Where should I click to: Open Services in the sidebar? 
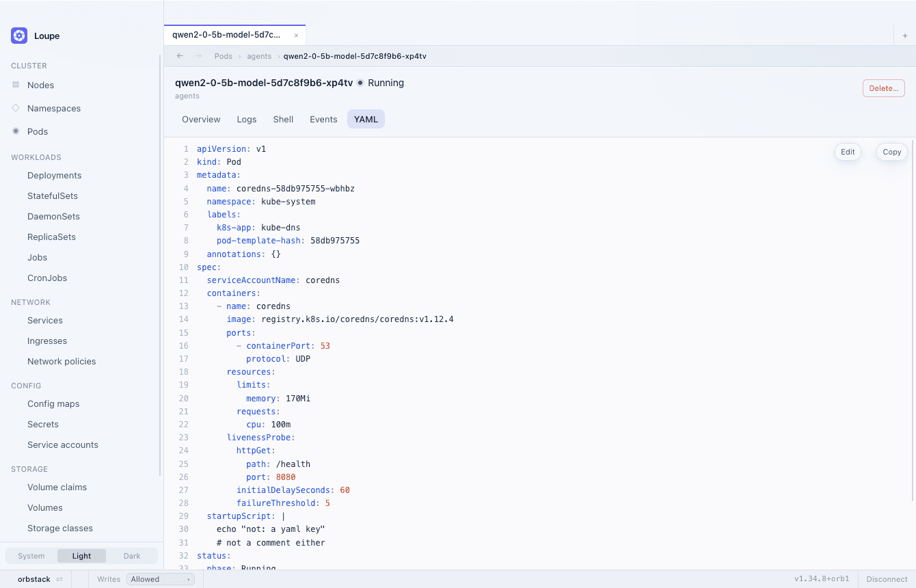45,320
